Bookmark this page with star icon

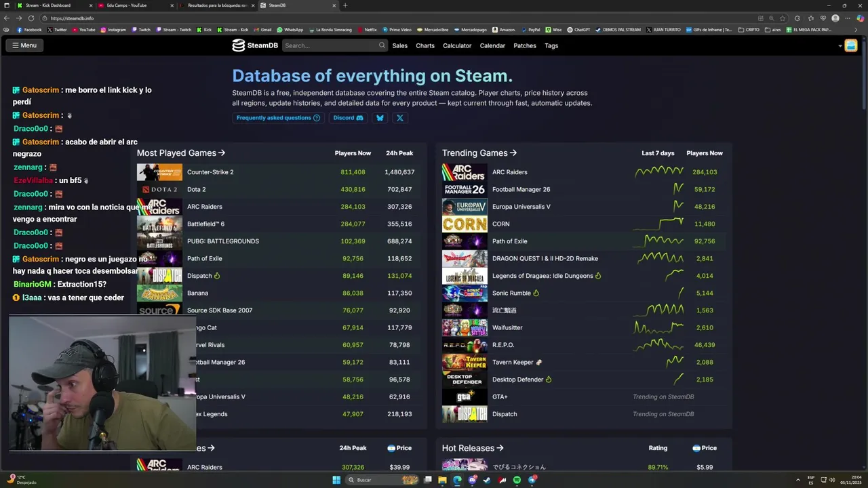[x=783, y=18]
